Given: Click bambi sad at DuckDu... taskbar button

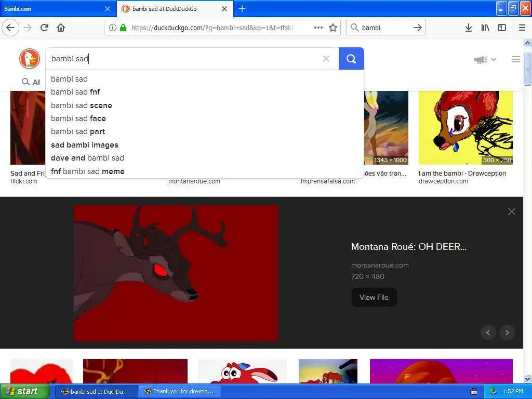Looking at the screenshot, I should click(96, 392).
